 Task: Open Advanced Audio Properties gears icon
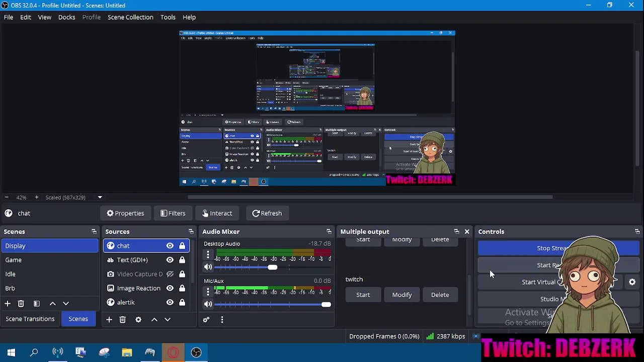(206, 320)
